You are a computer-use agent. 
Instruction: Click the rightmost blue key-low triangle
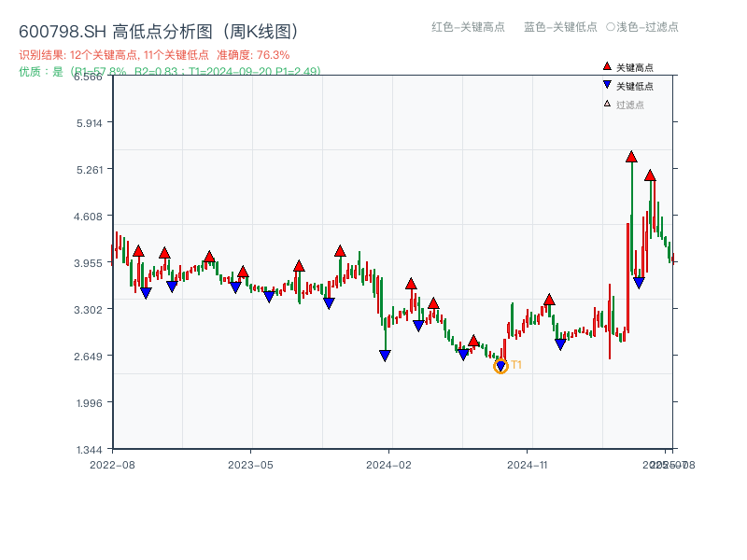click(x=639, y=283)
